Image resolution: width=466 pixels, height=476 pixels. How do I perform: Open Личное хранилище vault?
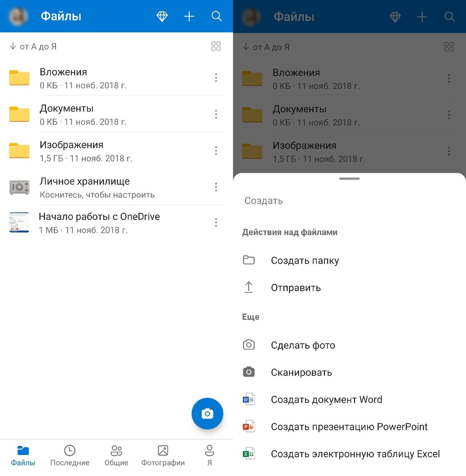(x=116, y=187)
